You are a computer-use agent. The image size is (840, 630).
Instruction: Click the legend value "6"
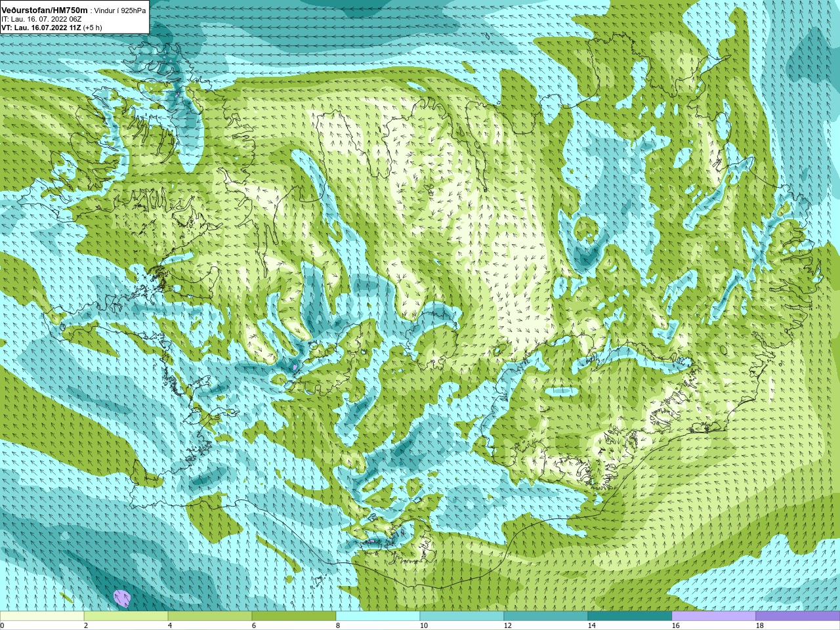(254, 625)
